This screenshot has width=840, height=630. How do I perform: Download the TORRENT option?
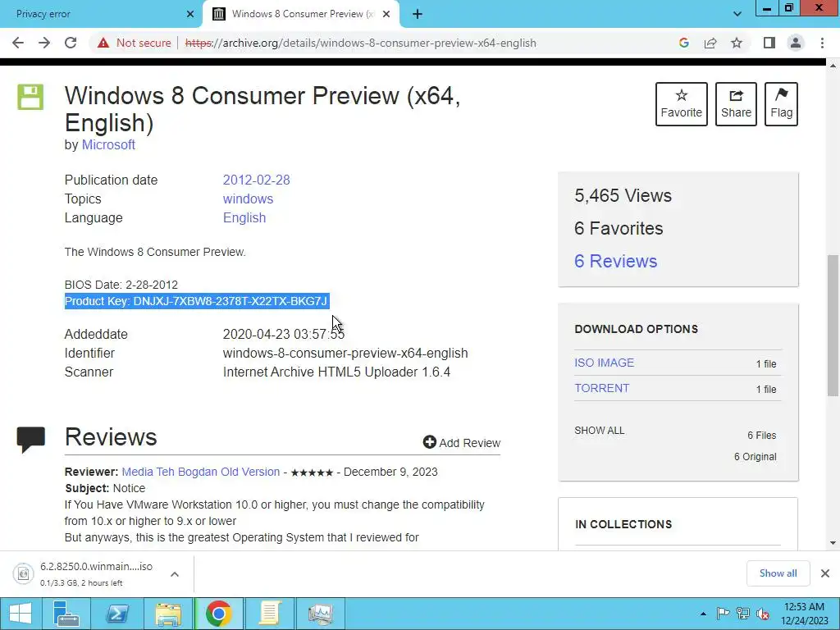click(601, 388)
